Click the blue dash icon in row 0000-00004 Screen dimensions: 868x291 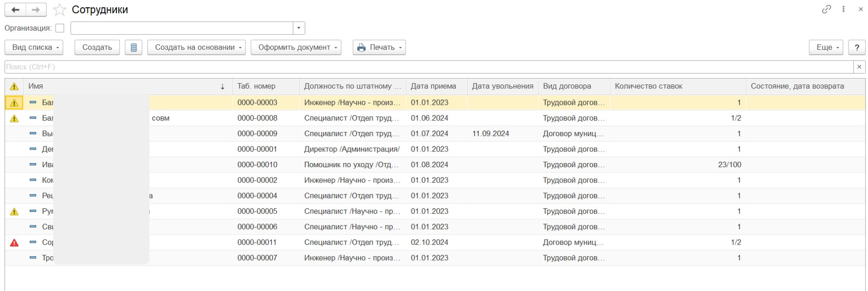click(x=33, y=196)
